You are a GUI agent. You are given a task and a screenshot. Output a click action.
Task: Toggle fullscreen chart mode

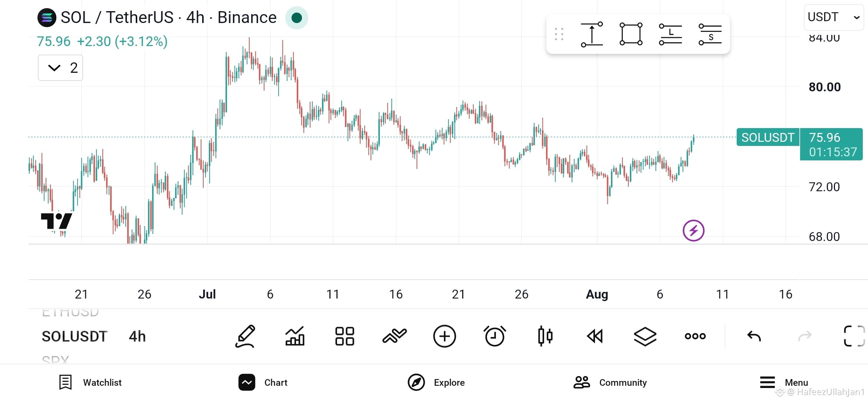(854, 336)
